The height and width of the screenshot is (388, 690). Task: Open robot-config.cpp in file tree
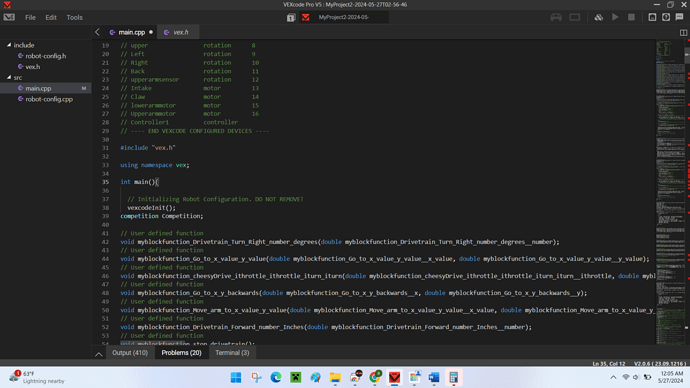pyautogui.click(x=49, y=99)
